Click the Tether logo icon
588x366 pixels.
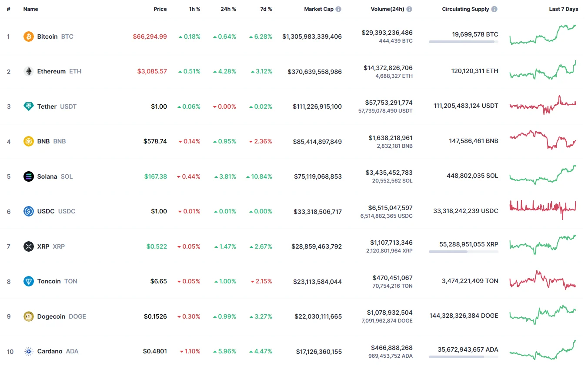tap(28, 106)
